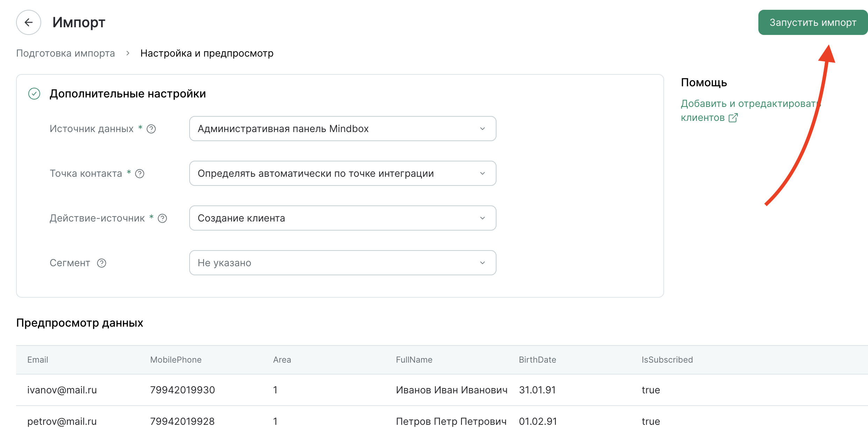Click the green checkmark next to Дополнительные настройки
The width and height of the screenshot is (868, 436).
tap(34, 94)
